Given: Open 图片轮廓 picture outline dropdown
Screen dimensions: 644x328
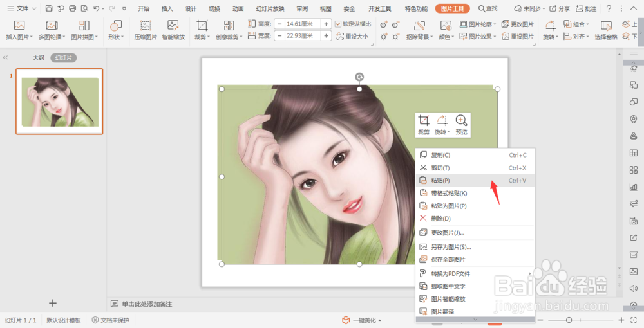Looking at the screenshot, I should coord(478,24).
